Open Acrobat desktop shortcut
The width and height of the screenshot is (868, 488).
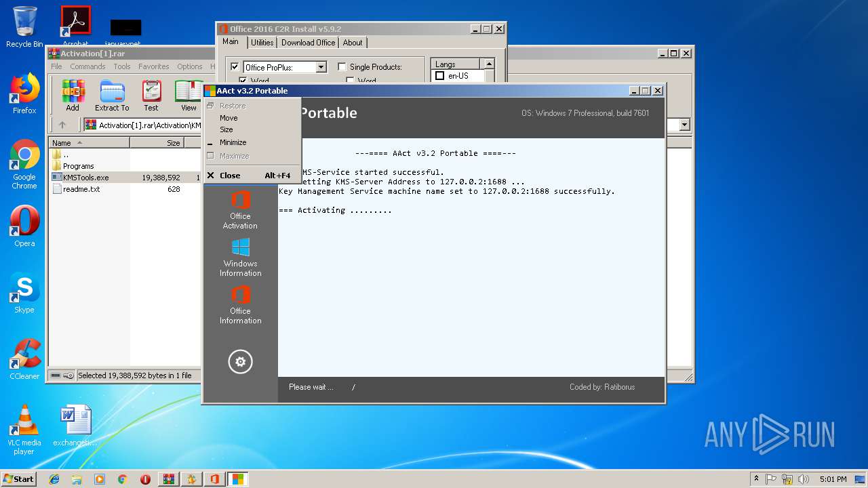pyautogui.click(x=75, y=27)
